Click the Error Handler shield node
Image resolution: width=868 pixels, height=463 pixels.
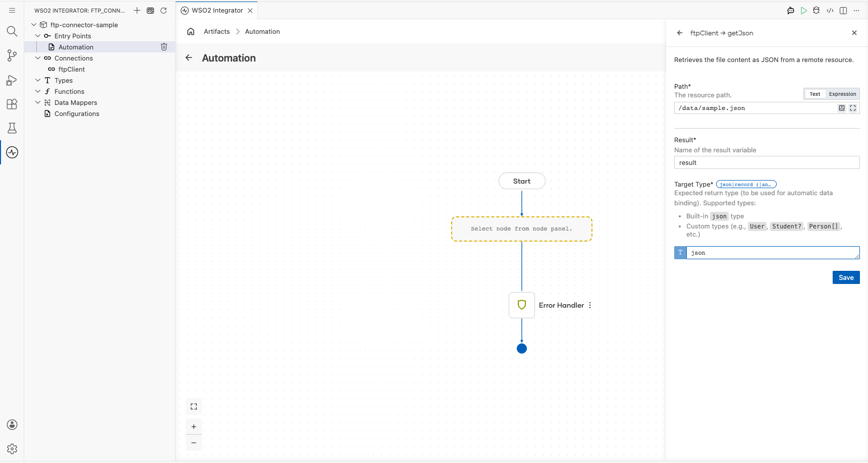pyautogui.click(x=522, y=305)
